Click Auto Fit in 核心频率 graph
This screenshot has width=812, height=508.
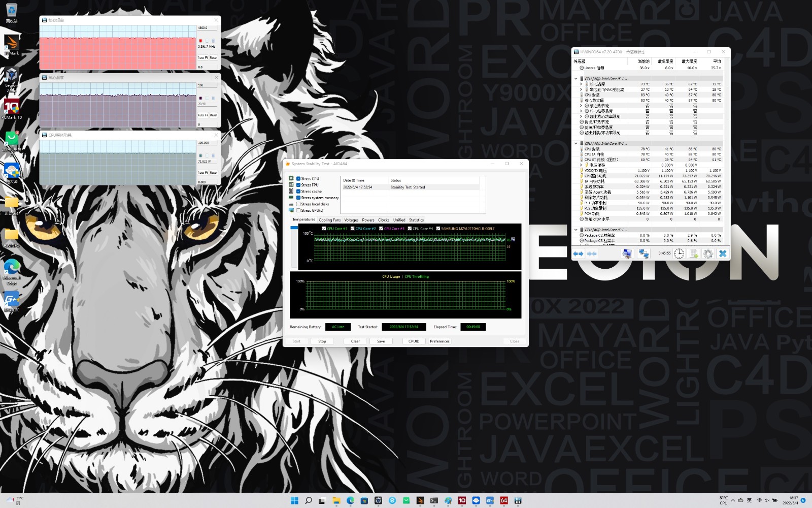[203, 57]
